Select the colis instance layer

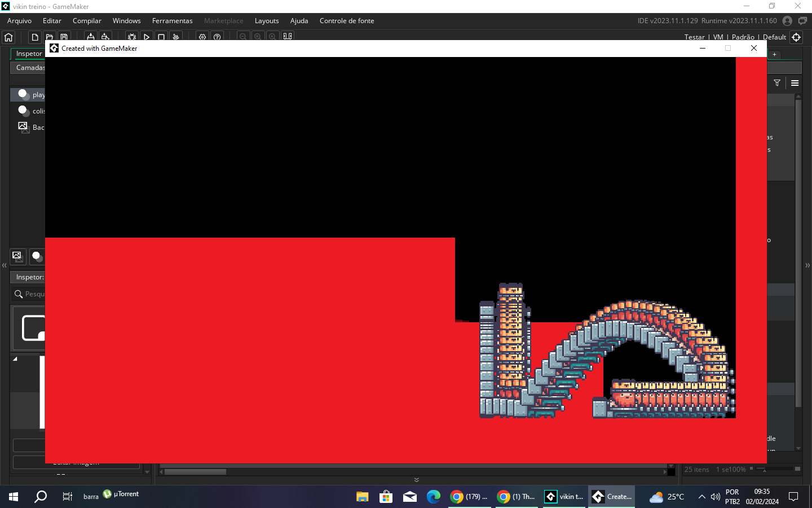28,111
